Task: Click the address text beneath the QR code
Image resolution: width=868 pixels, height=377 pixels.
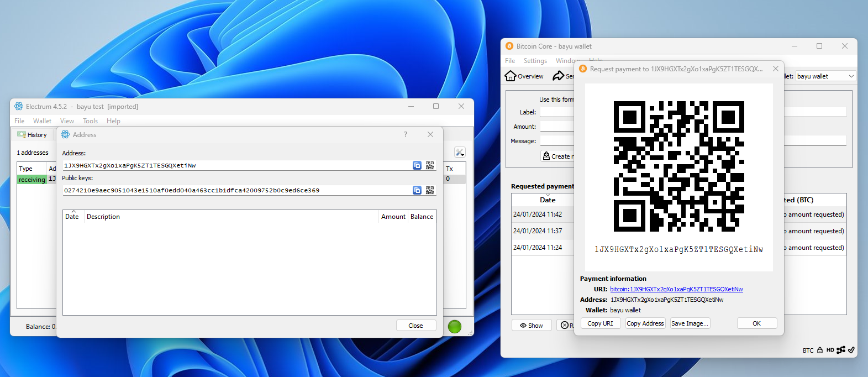Action: click(678, 249)
